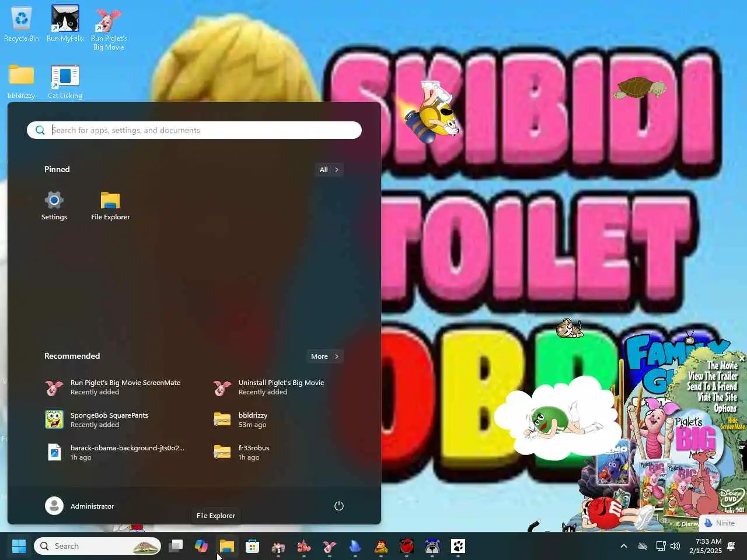The width and height of the screenshot is (747, 560).
Task: Show hidden system tray icons
Action: [x=623, y=546]
